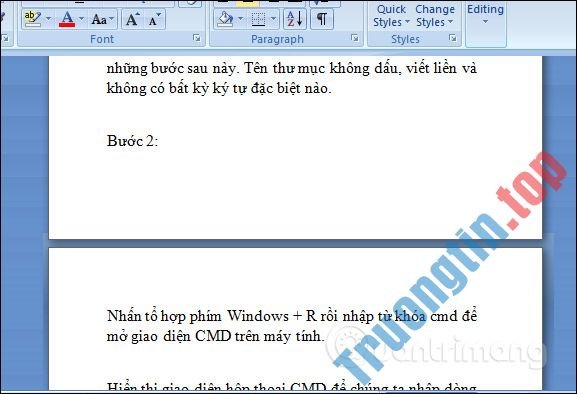
Task: Open the Clipboard dialog launcher at ribbon left
Action: tap(5, 38)
